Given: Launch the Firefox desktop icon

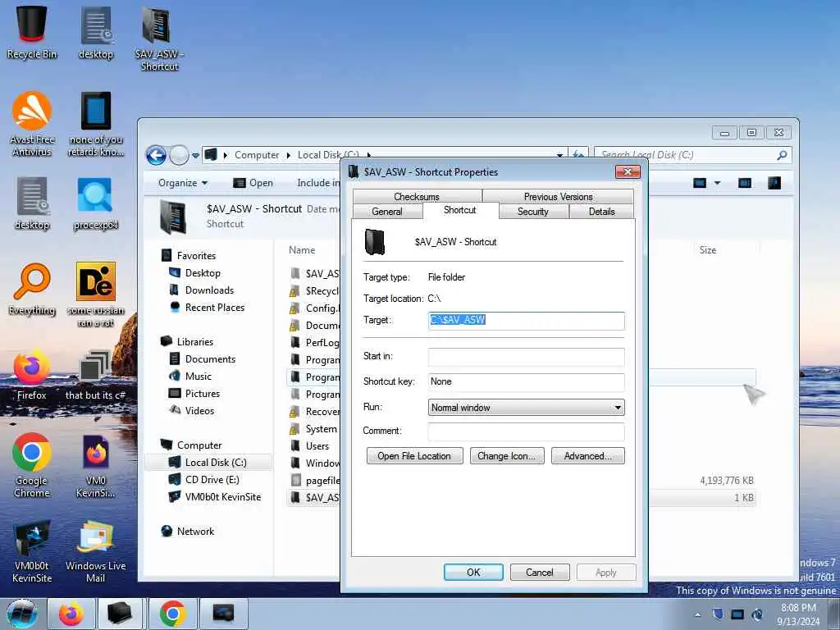Looking at the screenshot, I should click(32, 375).
